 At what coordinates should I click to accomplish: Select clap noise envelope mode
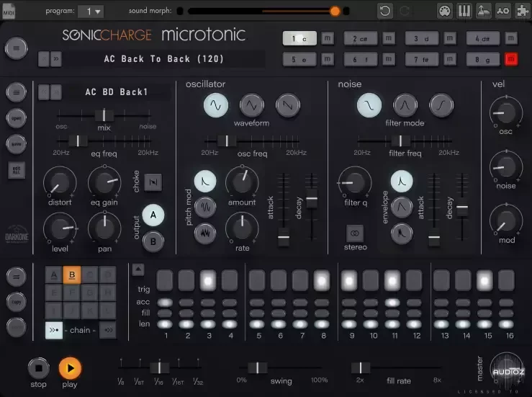pyautogui.click(x=402, y=233)
